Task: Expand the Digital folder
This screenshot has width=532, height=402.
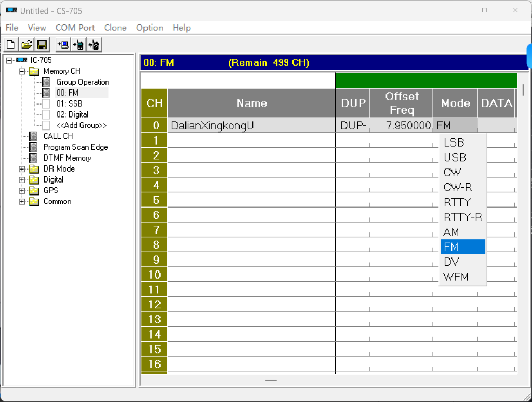Action: coord(22,180)
